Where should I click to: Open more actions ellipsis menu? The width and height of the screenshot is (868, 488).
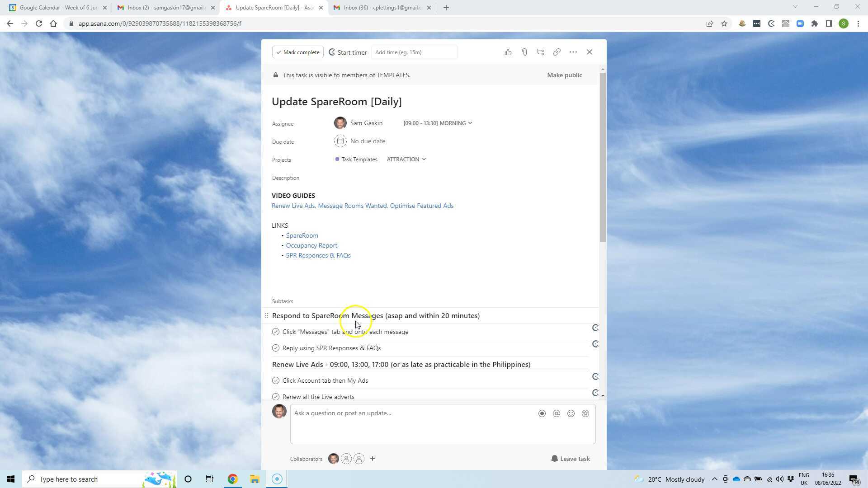click(573, 52)
